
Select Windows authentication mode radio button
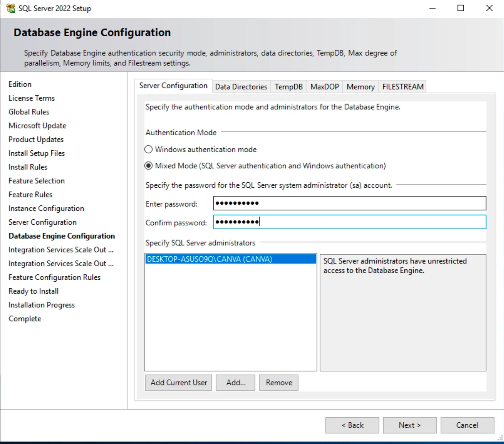click(148, 149)
